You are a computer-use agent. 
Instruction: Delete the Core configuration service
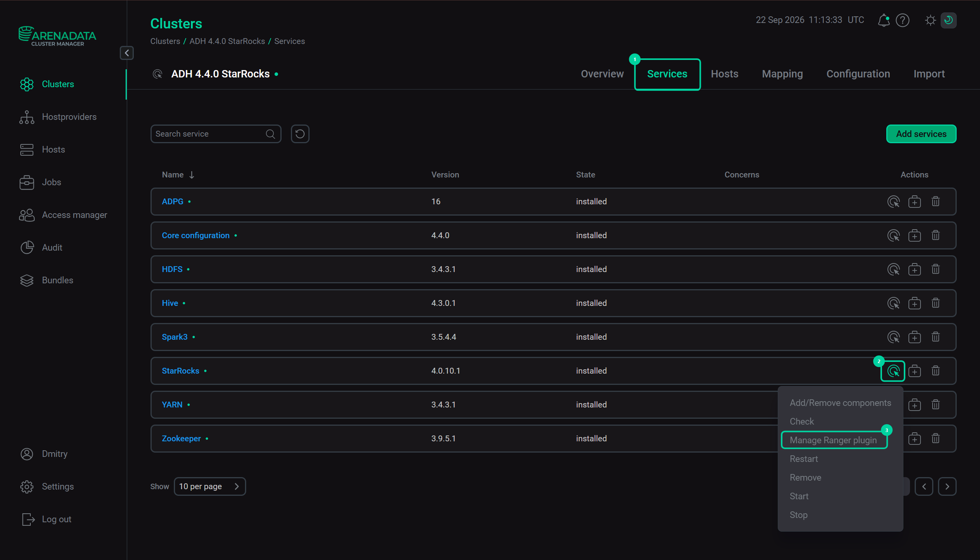(x=935, y=235)
